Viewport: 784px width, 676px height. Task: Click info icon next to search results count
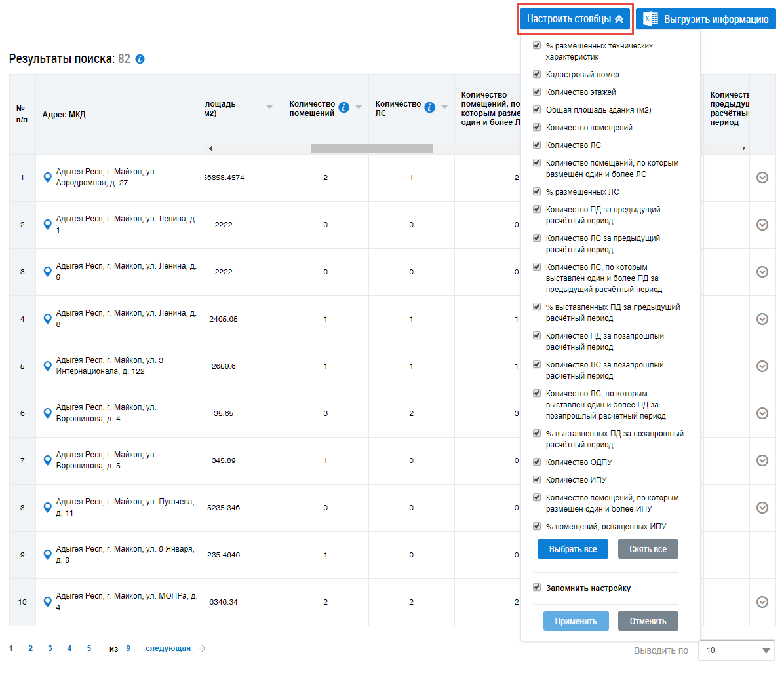(140, 59)
